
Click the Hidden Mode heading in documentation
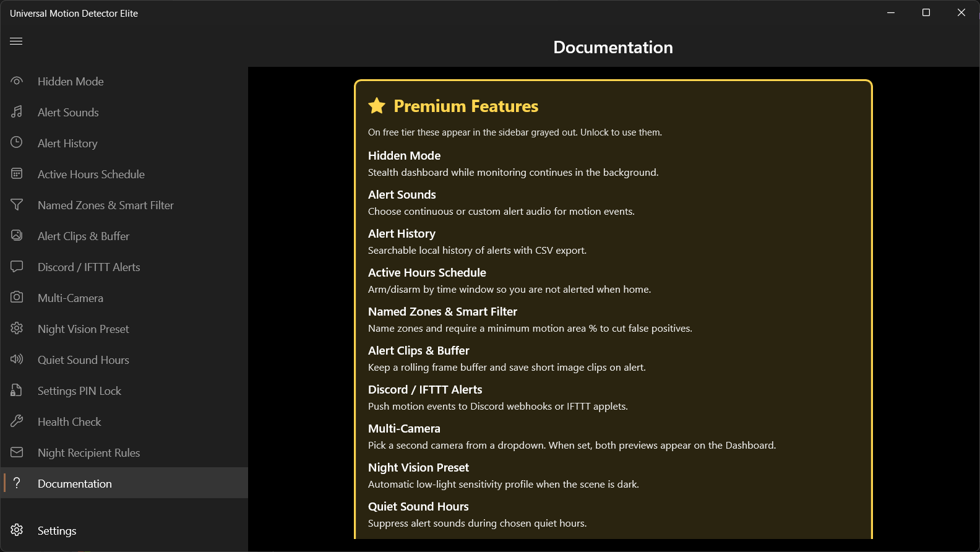point(404,156)
